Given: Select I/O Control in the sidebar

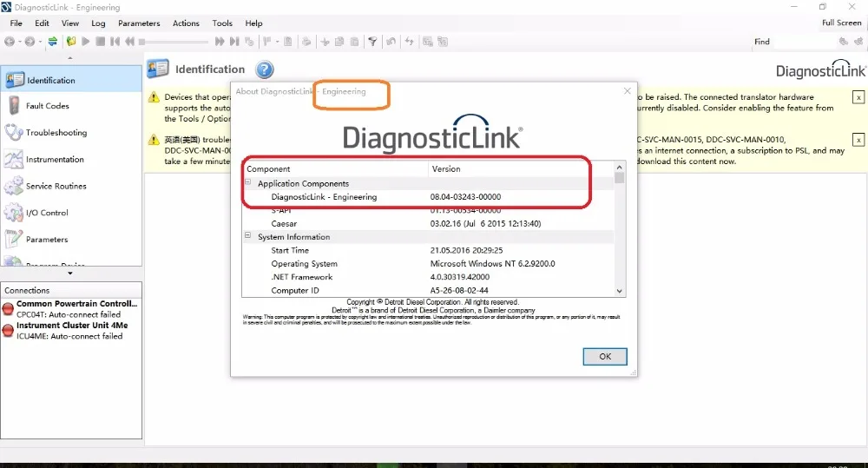Looking at the screenshot, I should pos(71,213).
